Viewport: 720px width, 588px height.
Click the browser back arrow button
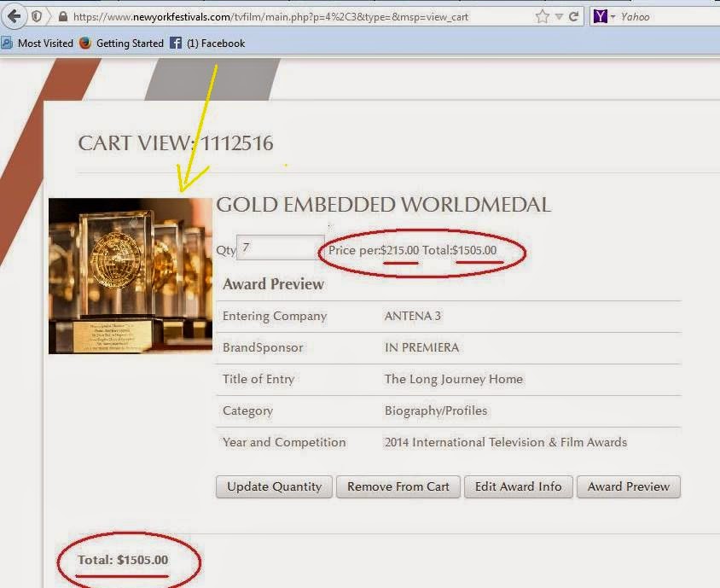pyautogui.click(x=15, y=16)
